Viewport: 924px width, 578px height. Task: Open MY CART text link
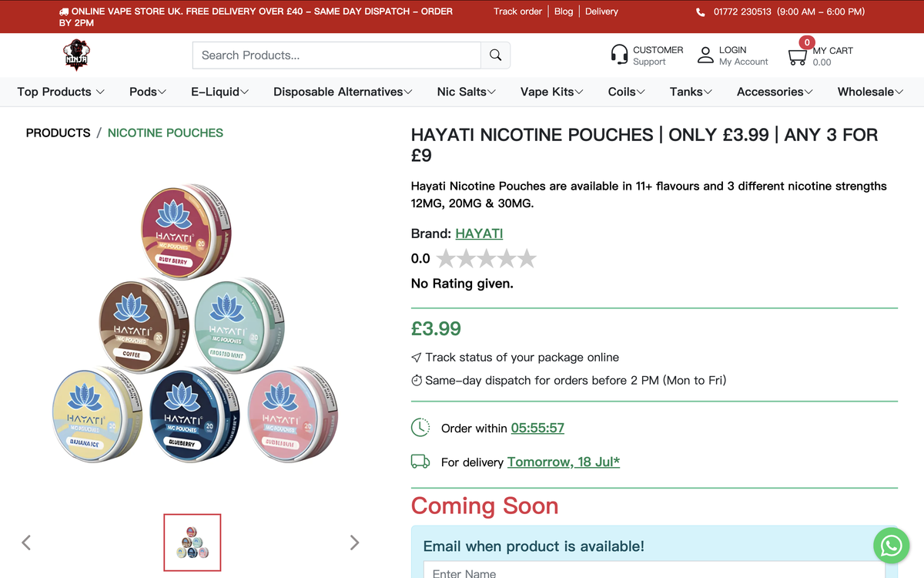tap(833, 56)
